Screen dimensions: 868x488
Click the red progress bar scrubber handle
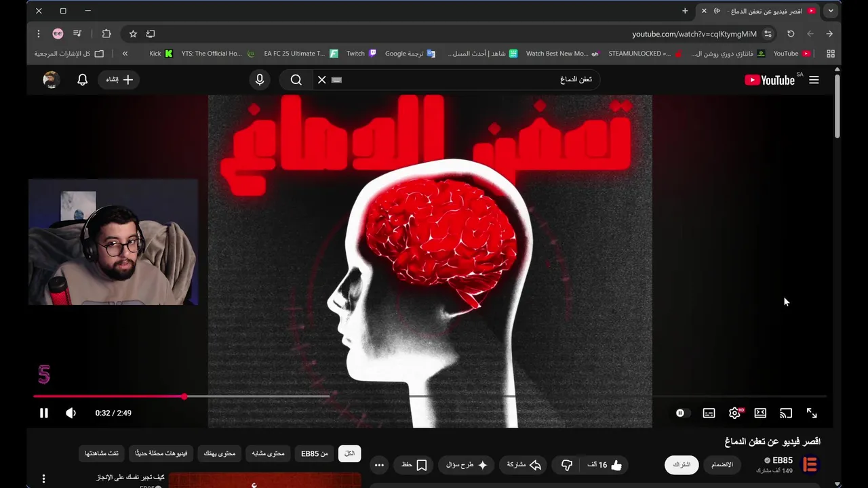(x=184, y=396)
